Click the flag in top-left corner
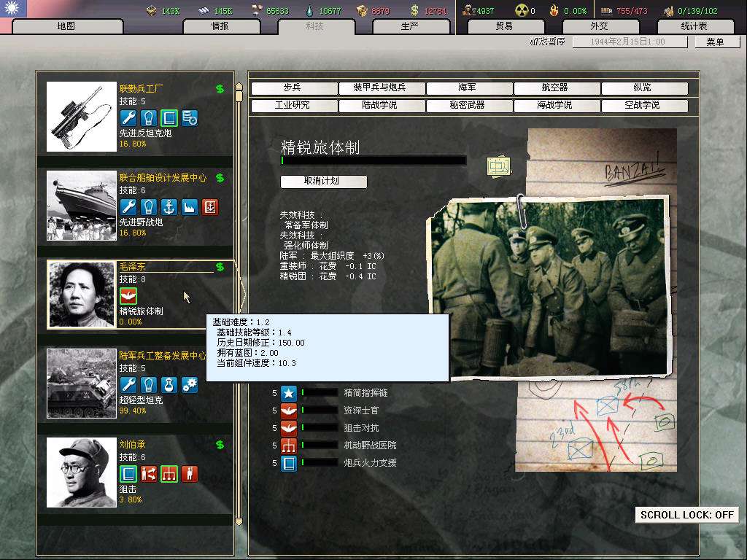Screen dimensions: 747x560 (13, 9)
